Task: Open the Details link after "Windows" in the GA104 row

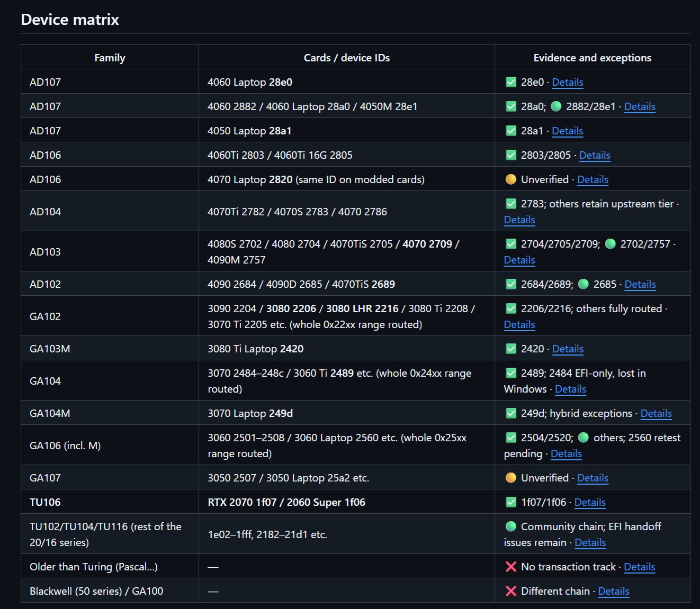Action: [x=570, y=389]
